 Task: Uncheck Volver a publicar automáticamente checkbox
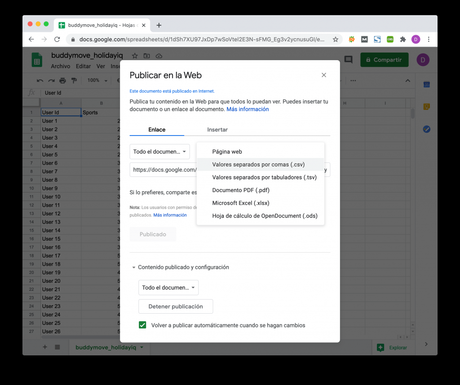pyautogui.click(x=142, y=325)
